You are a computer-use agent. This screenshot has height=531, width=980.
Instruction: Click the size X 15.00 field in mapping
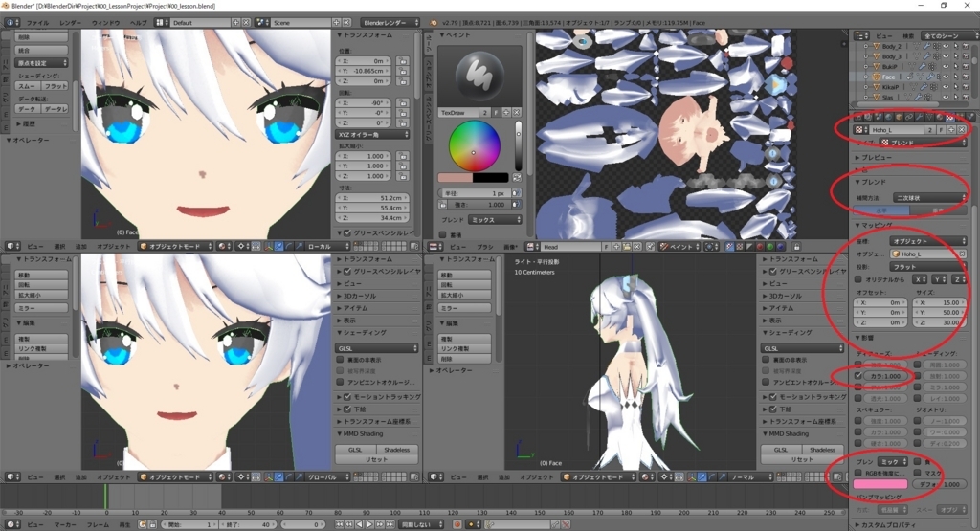[x=940, y=302]
